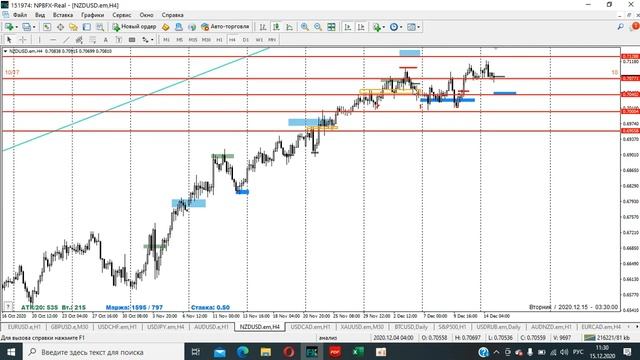Switch timeframe to M15
The width and height of the screenshot is (640, 360).
click(x=193, y=40)
